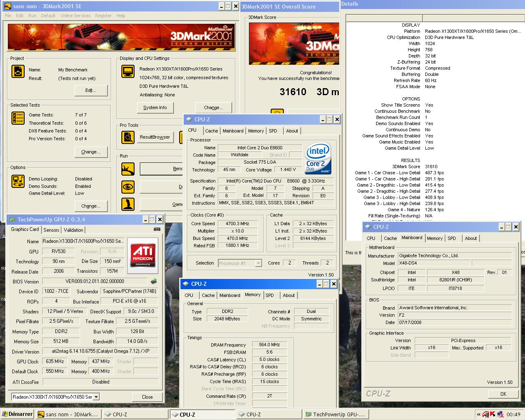
Task: Click the CPU-Z Memory window title icon
Action: (185, 284)
